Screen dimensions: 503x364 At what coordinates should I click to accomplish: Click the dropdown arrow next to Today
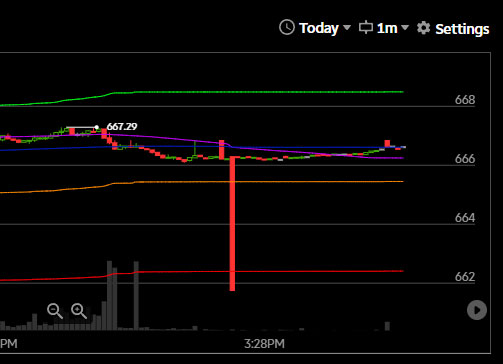347,27
